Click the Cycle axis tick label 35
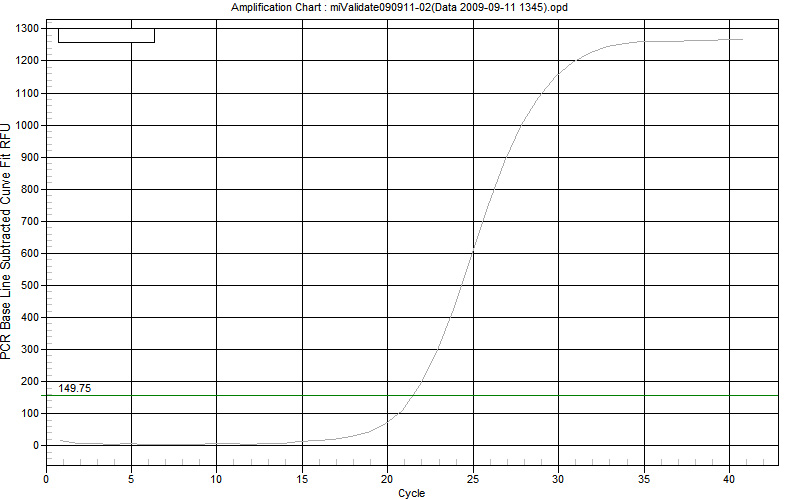Viewport: 800px width, 500px height. pos(644,479)
